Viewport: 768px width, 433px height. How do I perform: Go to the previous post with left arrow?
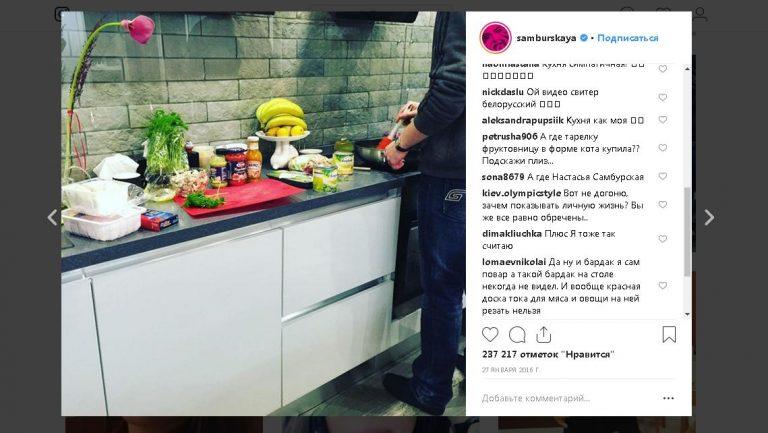pyautogui.click(x=52, y=217)
